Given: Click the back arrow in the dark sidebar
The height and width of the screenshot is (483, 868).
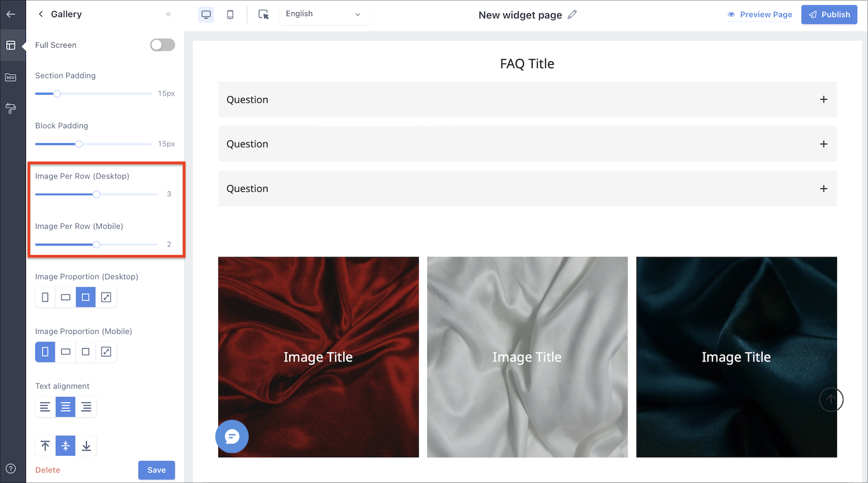Looking at the screenshot, I should pyautogui.click(x=10, y=14).
